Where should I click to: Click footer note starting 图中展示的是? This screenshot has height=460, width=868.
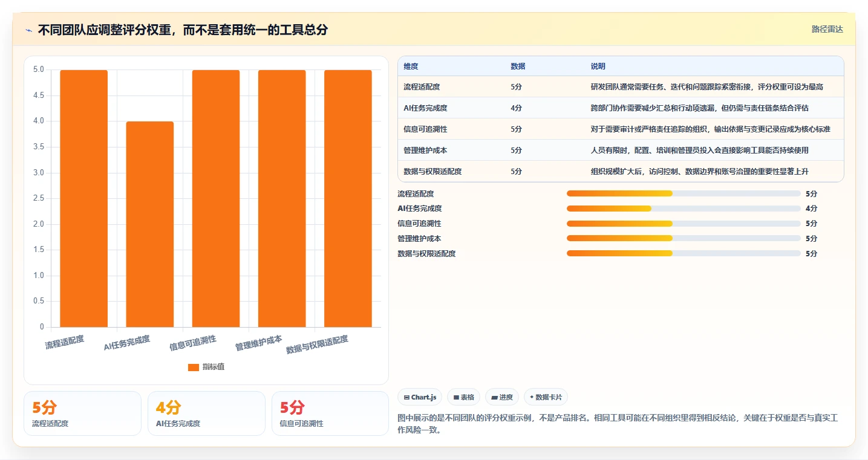[x=617, y=424]
